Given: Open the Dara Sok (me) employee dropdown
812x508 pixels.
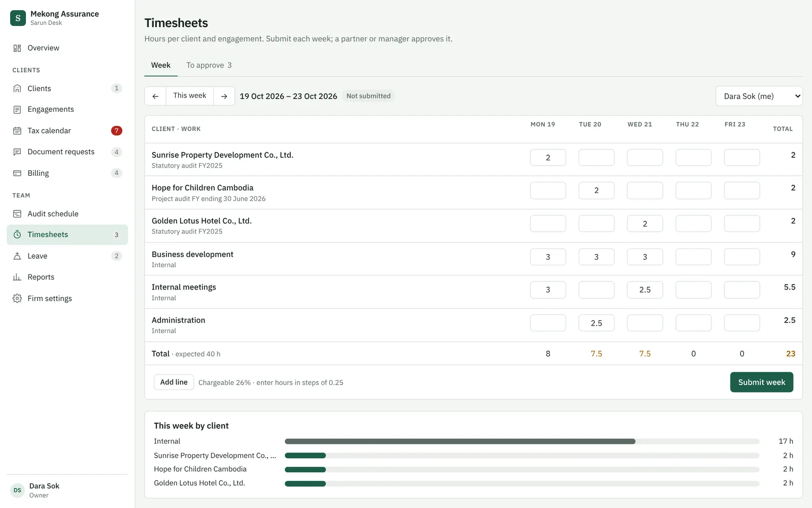Looking at the screenshot, I should click(x=759, y=96).
